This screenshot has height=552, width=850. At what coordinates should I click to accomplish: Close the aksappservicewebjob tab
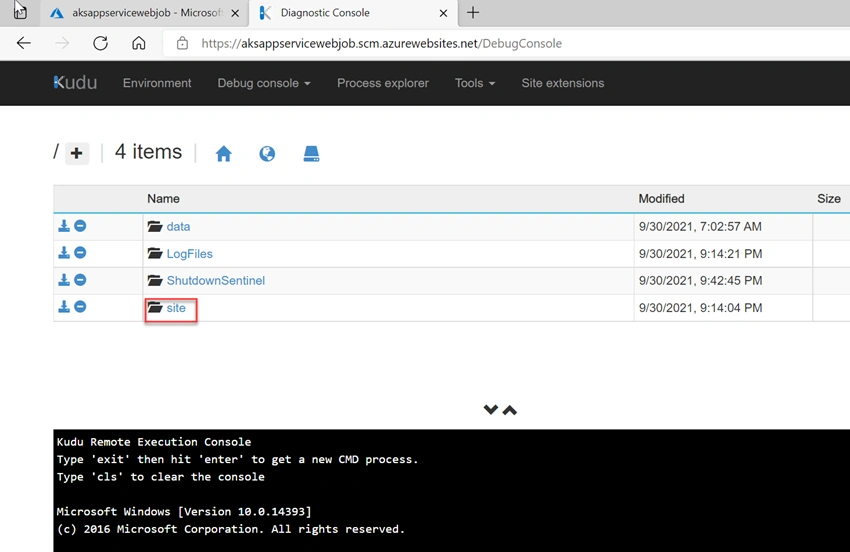coord(235,14)
